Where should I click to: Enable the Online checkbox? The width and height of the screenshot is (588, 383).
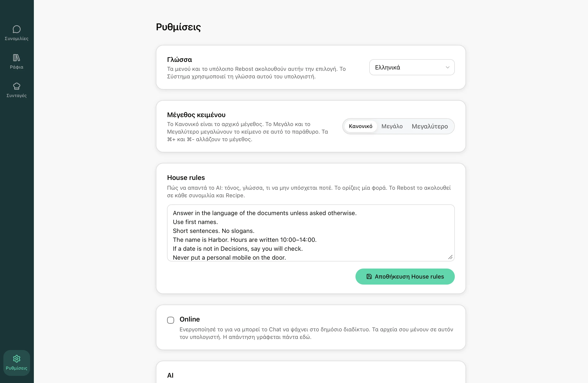coord(170,320)
